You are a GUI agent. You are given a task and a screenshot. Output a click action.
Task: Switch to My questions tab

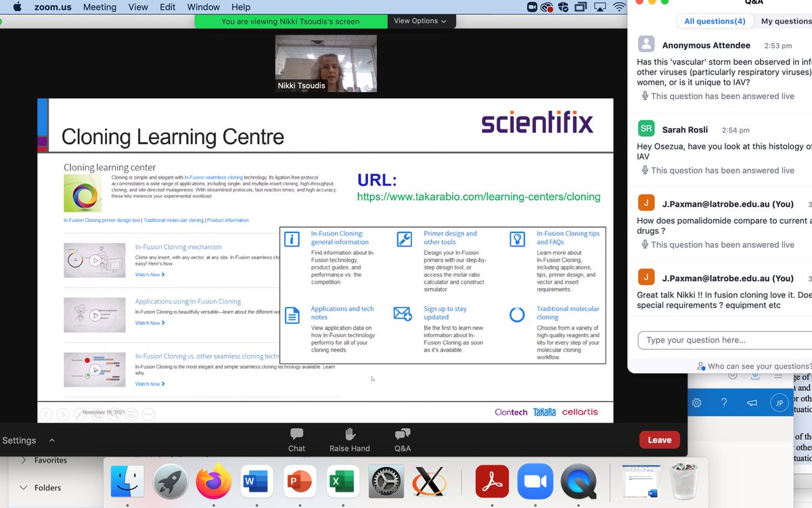(786, 21)
